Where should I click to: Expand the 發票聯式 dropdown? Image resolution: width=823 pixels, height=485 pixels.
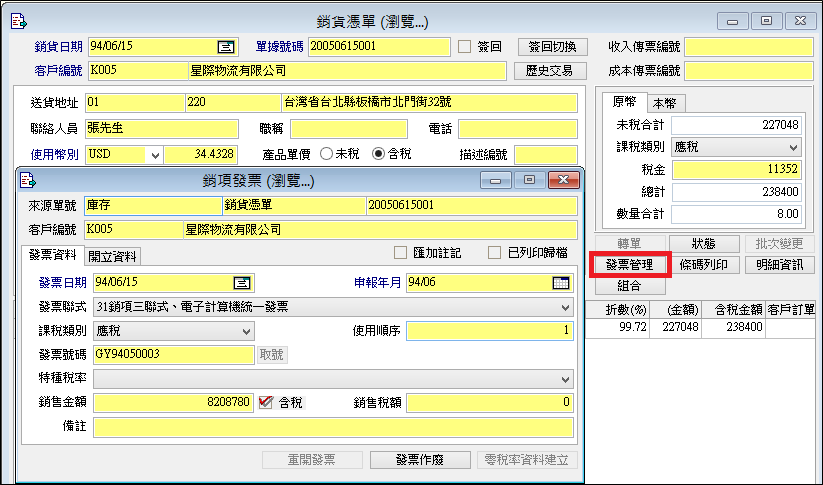[x=565, y=307]
